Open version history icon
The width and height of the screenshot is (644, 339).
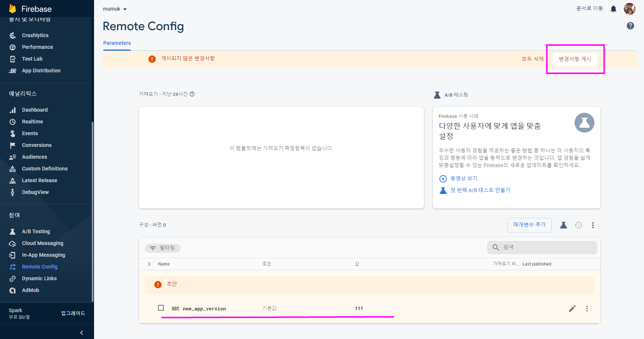point(578,225)
